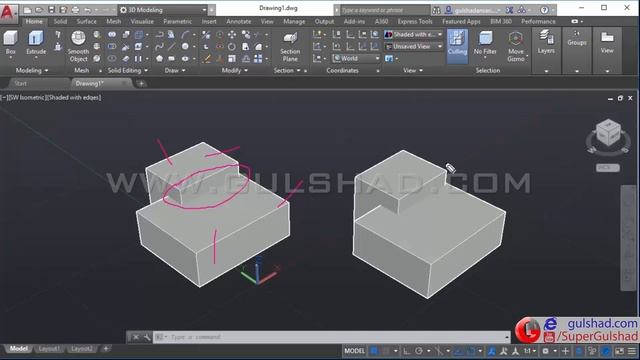Open the Groups panel button
Screen dimensions: 640x360
577,38
